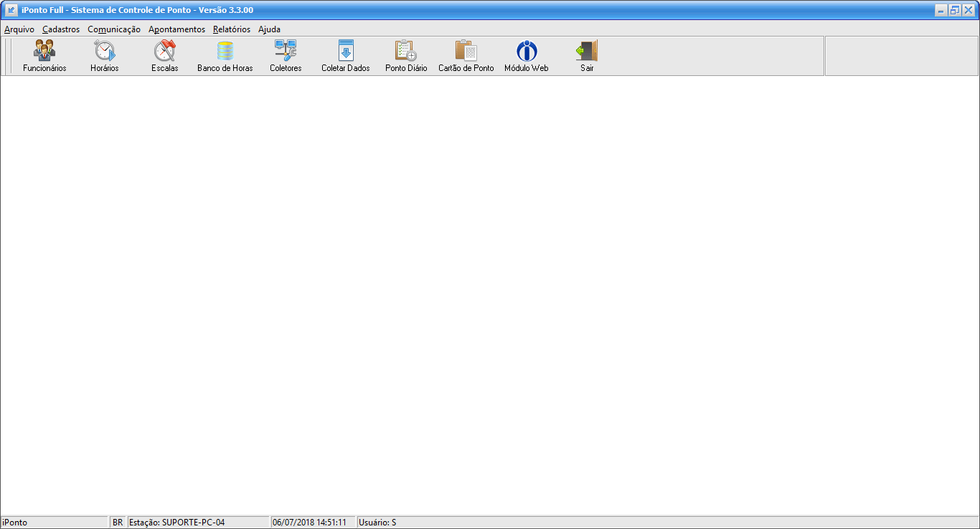Click the Usuário status bar field
The height and width of the screenshot is (529, 980).
pyautogui.click(x=377, y=523)
